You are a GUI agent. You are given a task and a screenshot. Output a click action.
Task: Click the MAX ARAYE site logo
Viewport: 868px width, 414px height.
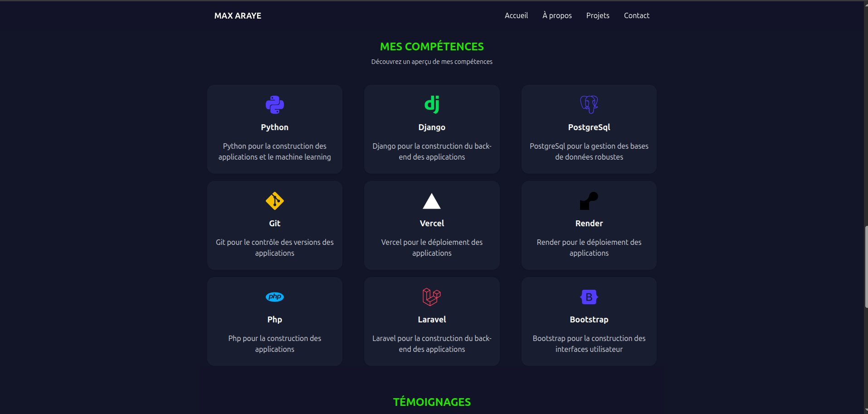click(x=238, y=16)
